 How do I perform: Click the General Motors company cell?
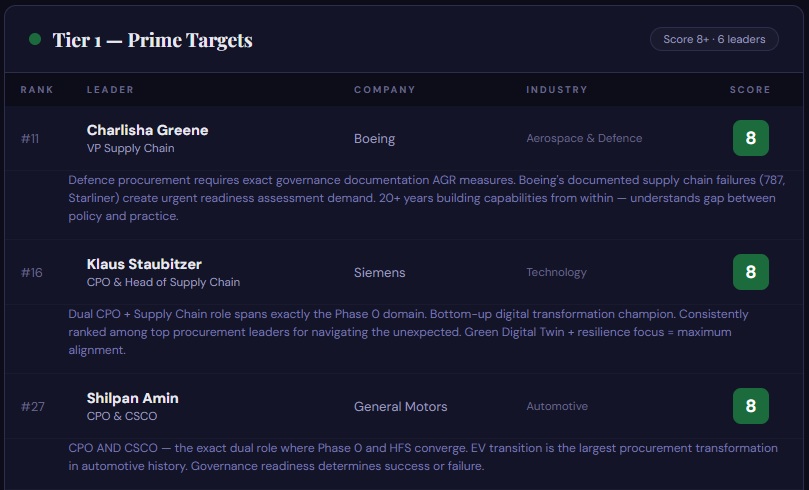click(x=400, y=407)
